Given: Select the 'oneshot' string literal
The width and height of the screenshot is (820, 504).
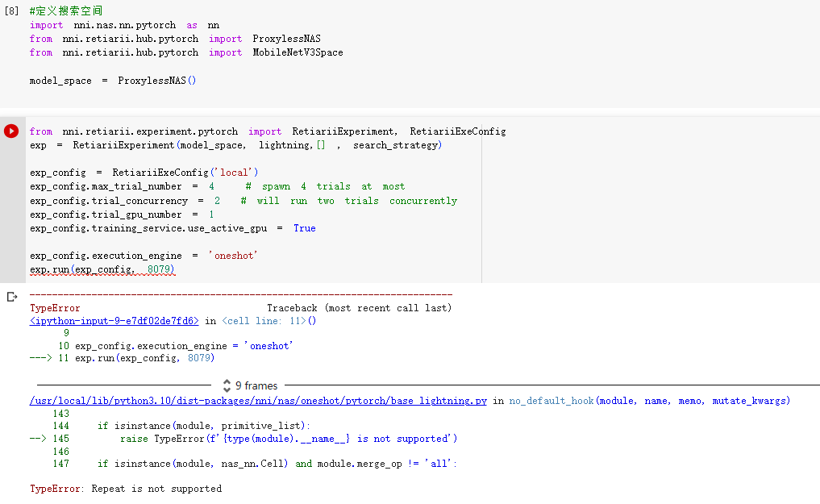Looking at the screenshot, I should pos(233,255).
